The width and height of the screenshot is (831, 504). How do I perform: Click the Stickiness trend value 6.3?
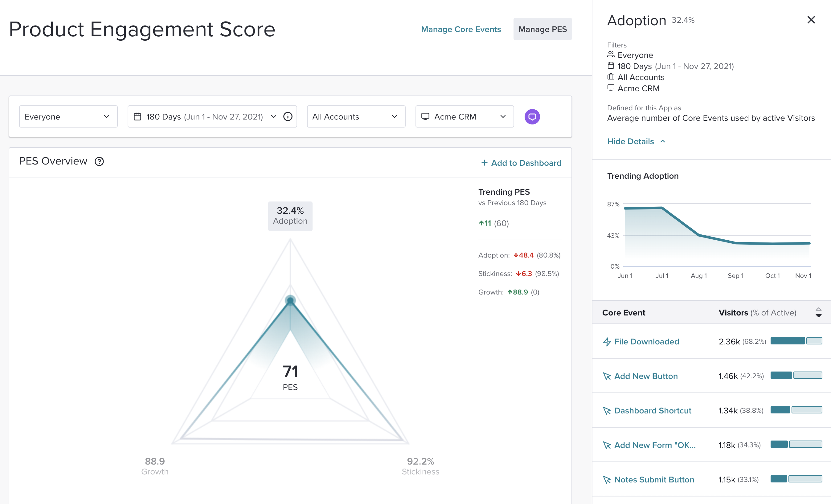tap(524, 274)
